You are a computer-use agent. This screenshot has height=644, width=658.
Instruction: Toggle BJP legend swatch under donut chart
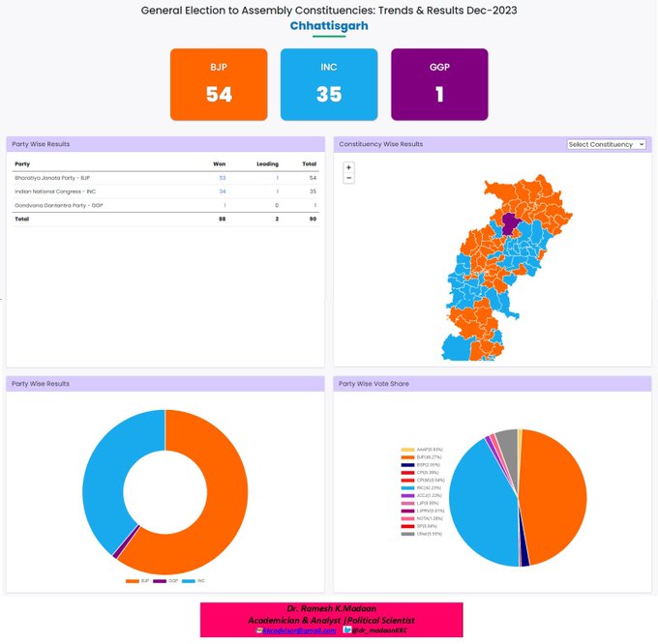(x=133, y=581)
